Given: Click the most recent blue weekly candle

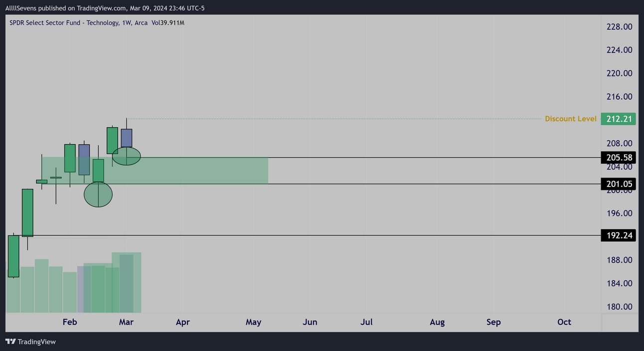Looking at the screenshot, I should click(127, 138).
